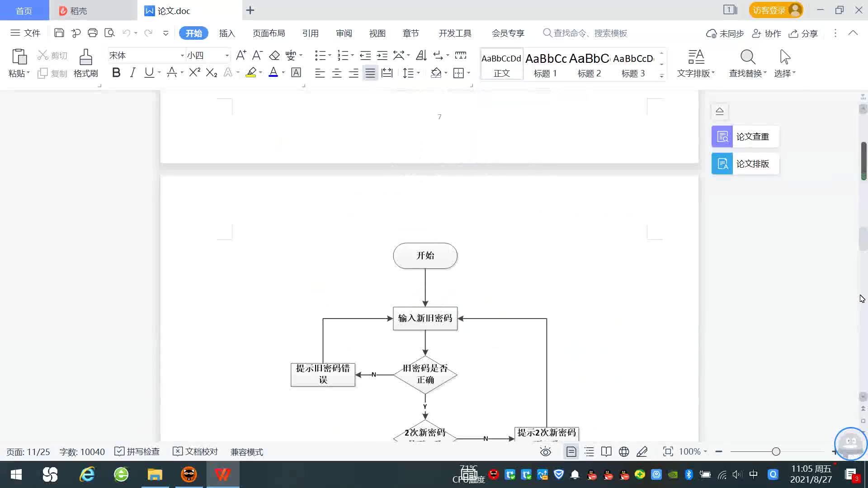
Task: Click the superscript X² icon
Action: point(194,73)
